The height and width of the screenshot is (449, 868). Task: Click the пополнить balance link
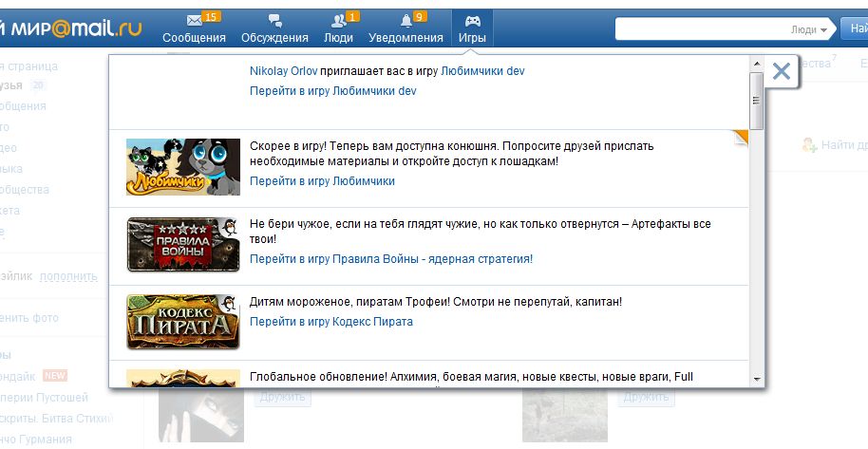68,275
